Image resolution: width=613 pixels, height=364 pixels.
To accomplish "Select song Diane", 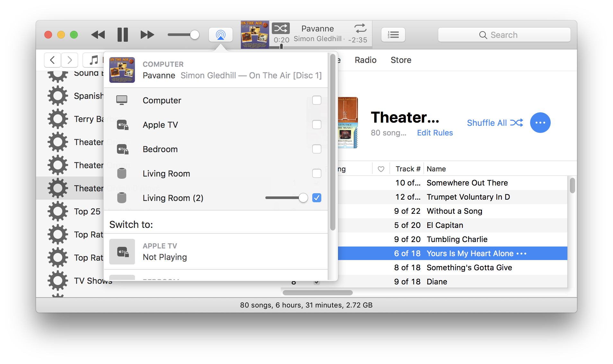I will (x=437, y=282).
